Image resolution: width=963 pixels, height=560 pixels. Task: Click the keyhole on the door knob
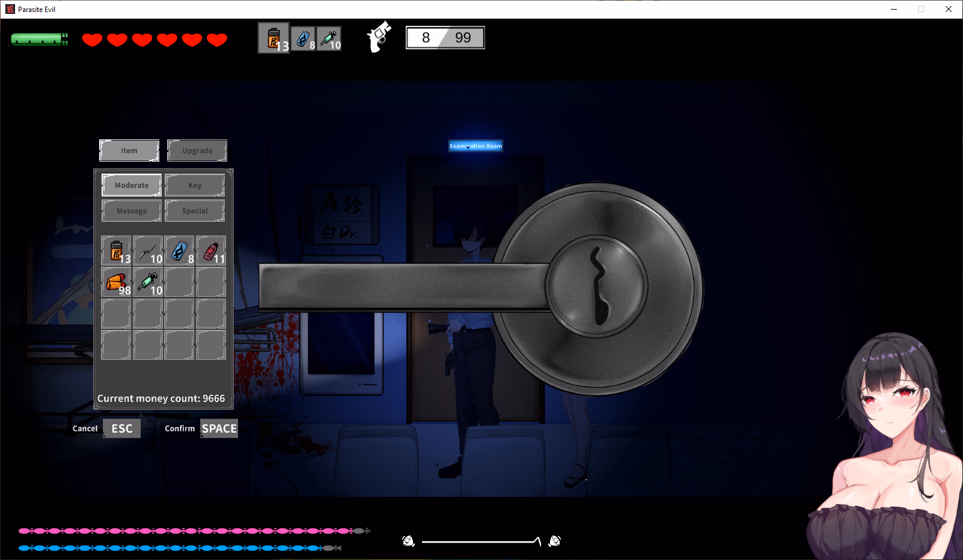point(599,286)
